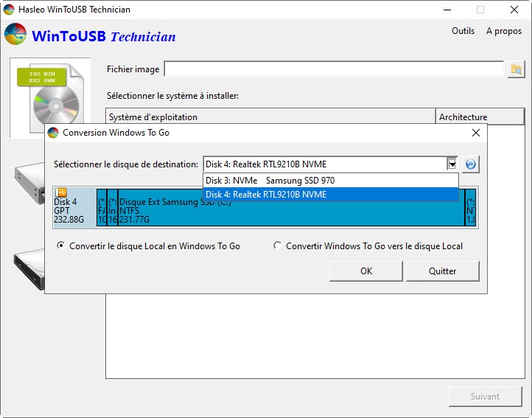Select the ISO WIM ESD SWM image source icon
Viewport: 532px width, 418px height.
coord(50,98)
